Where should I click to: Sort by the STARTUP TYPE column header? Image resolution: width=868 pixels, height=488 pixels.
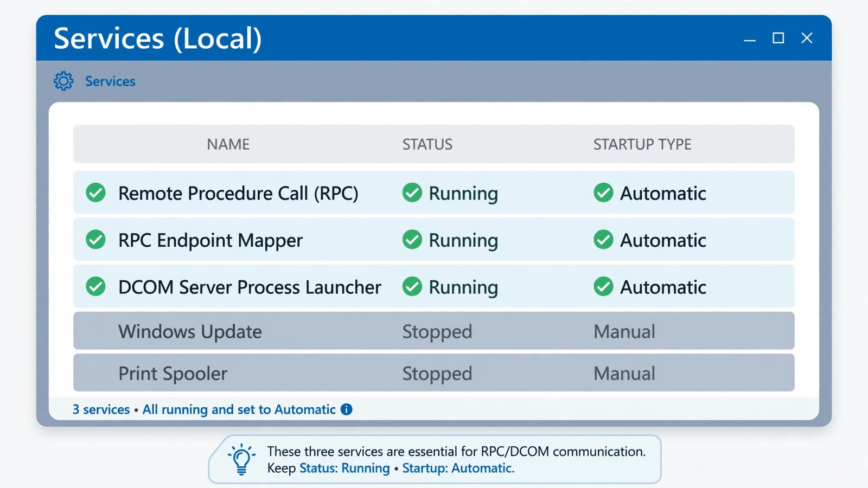[642, 144]
